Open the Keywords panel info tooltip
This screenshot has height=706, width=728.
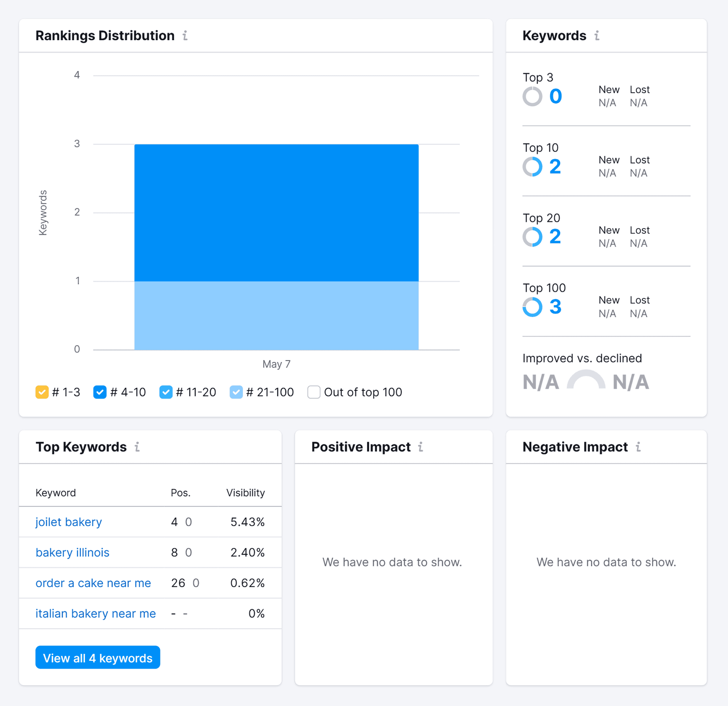(597, 36)
